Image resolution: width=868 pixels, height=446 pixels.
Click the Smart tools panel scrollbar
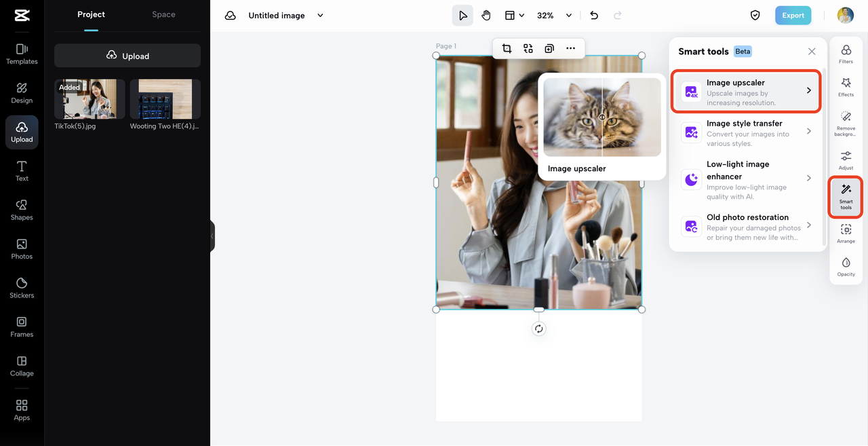824,155
